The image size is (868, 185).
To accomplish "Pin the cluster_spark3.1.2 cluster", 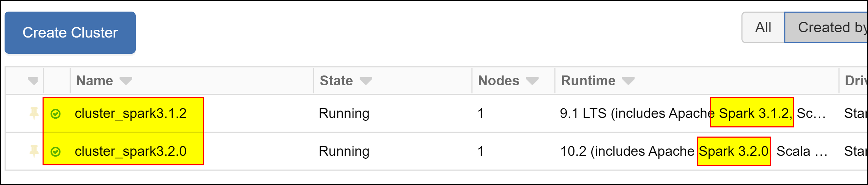I will (x=34, y=113).
